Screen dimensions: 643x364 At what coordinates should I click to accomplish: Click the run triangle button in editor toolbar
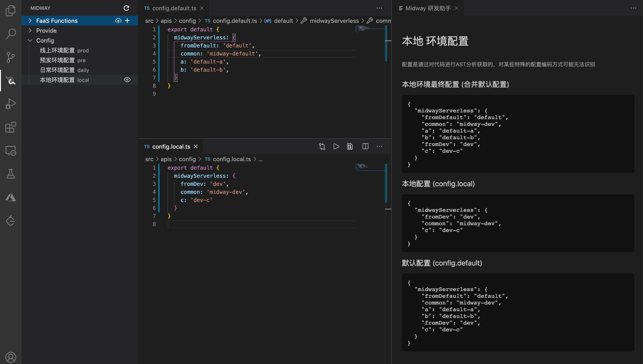[336, 146]
